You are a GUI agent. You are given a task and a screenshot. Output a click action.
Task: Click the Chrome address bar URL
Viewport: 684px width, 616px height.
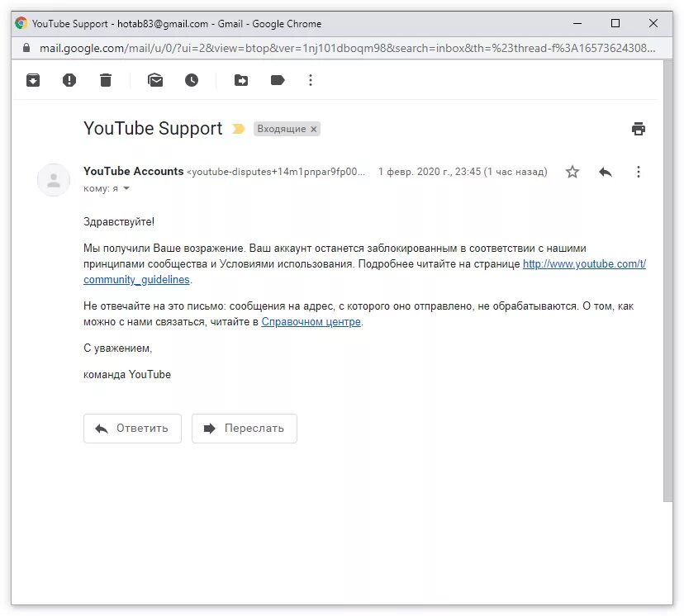coord(347,48)
